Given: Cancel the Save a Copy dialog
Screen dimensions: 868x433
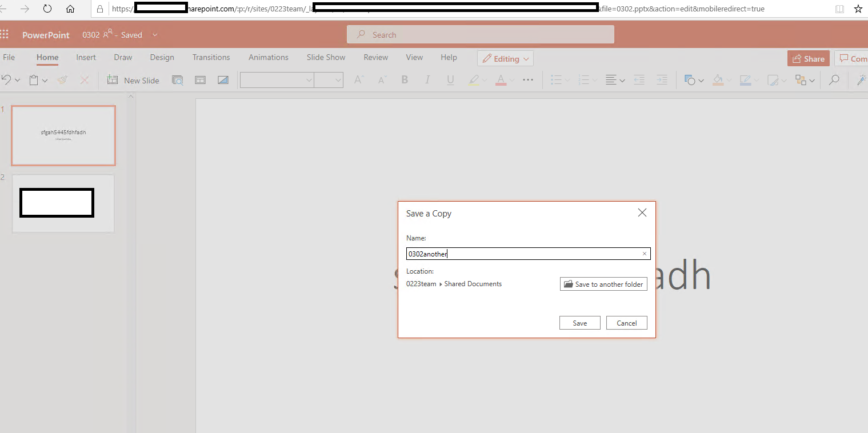Looking at the screenshot, I should click(x=626, y=322).
